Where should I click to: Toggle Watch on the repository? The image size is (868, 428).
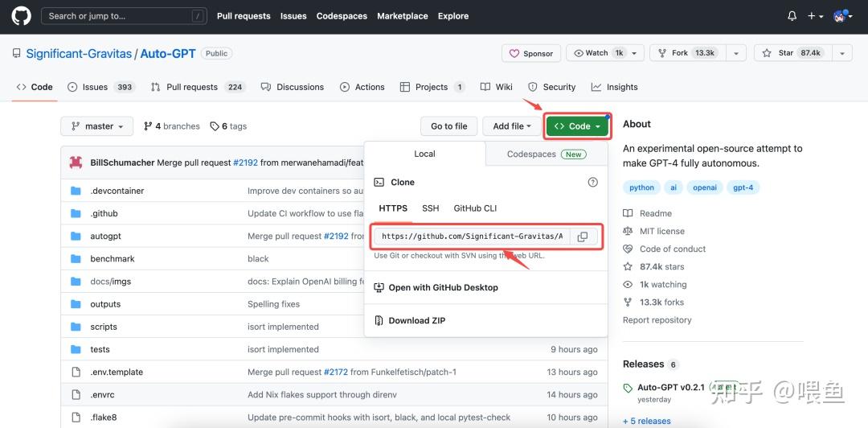[597, 53]
